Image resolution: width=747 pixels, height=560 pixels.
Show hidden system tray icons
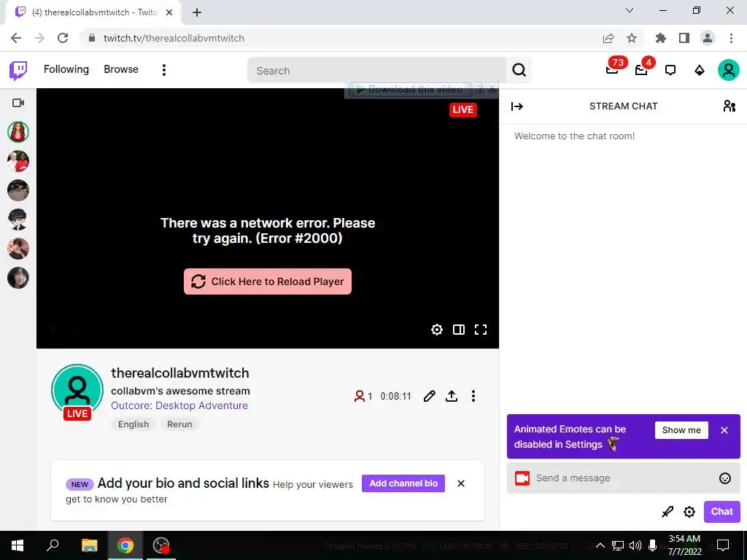(x=600, y=545)
